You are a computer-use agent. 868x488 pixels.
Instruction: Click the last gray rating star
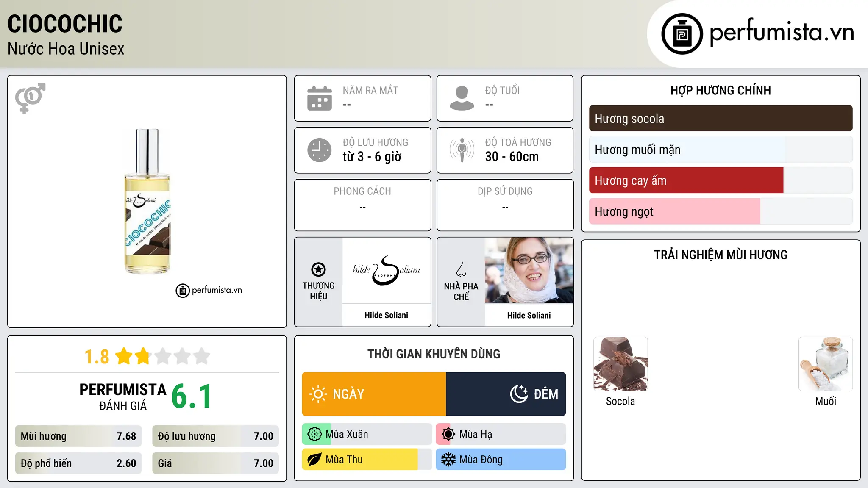point(202,356)
